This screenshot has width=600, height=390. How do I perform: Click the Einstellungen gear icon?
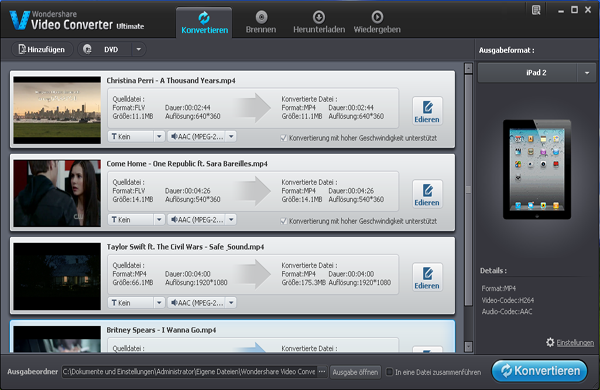(x=550, y=342)
